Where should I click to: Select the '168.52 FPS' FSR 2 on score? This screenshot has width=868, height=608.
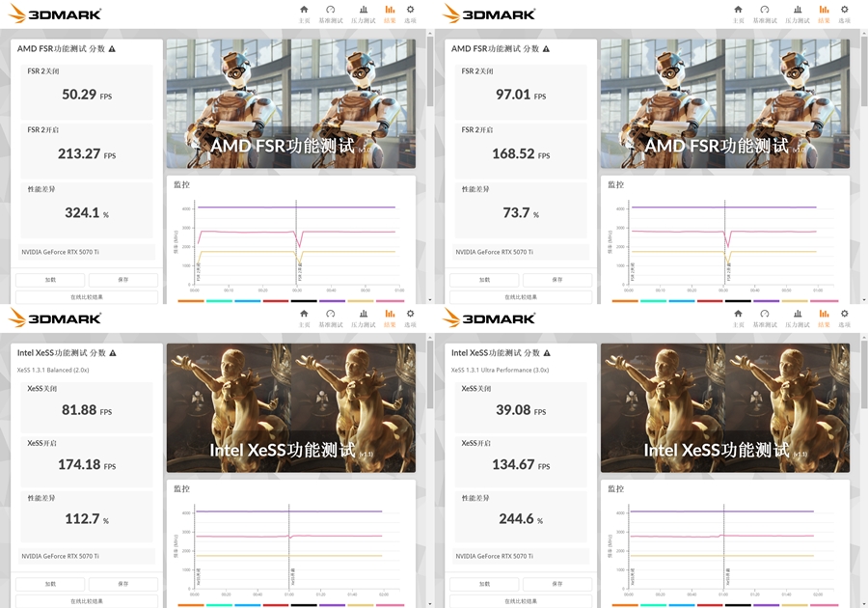521,154
